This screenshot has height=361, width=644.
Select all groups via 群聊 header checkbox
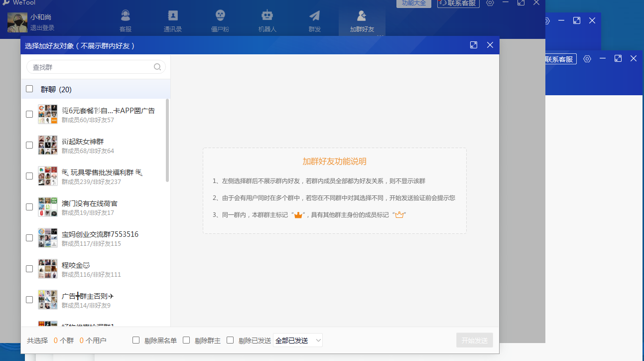(x=29, y=89)
